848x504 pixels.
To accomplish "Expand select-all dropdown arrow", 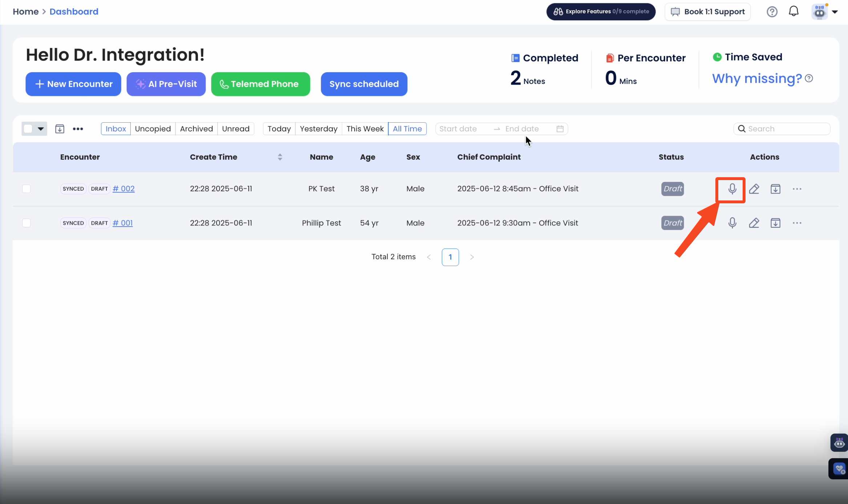I will (41, 129).
